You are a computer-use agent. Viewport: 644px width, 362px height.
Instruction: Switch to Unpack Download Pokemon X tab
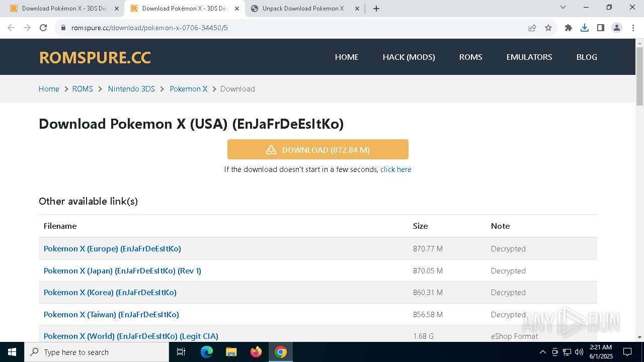304,9
